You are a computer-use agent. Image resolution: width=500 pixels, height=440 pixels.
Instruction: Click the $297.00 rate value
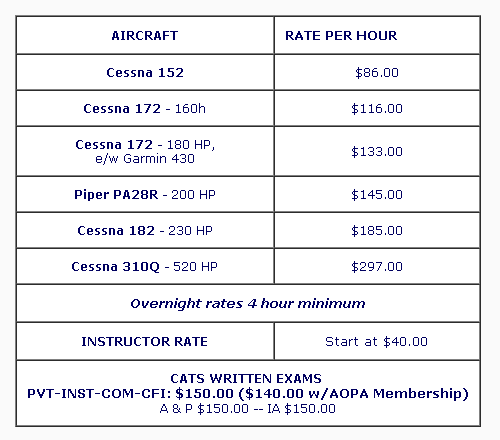coord(377,266)
